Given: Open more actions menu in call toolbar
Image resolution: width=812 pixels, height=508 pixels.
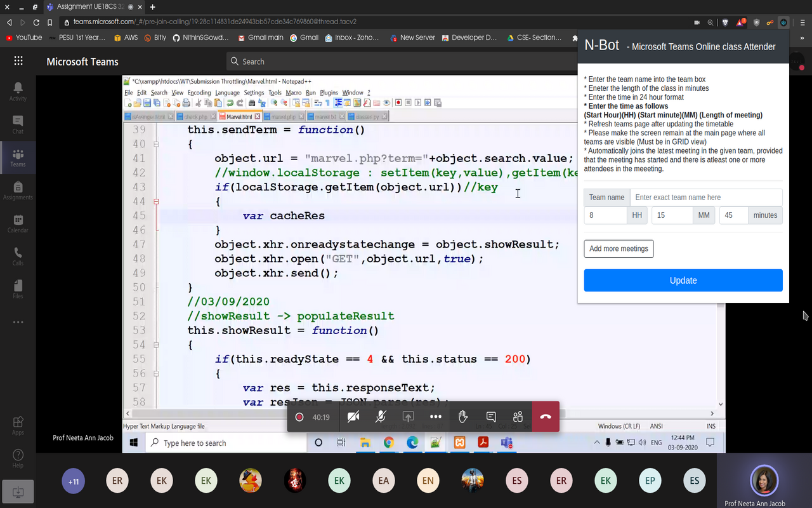Looking at the screenshot, I should click(435, 417).
